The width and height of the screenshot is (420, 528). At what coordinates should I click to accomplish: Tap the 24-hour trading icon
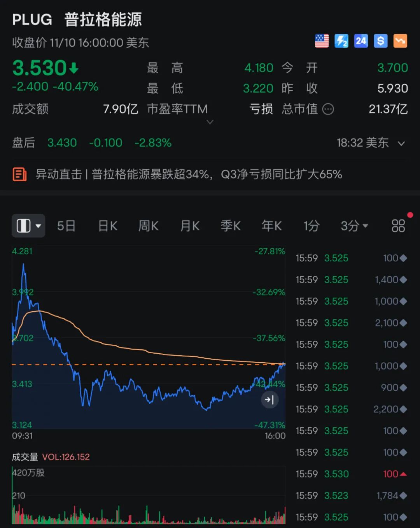tap(361, 41)
